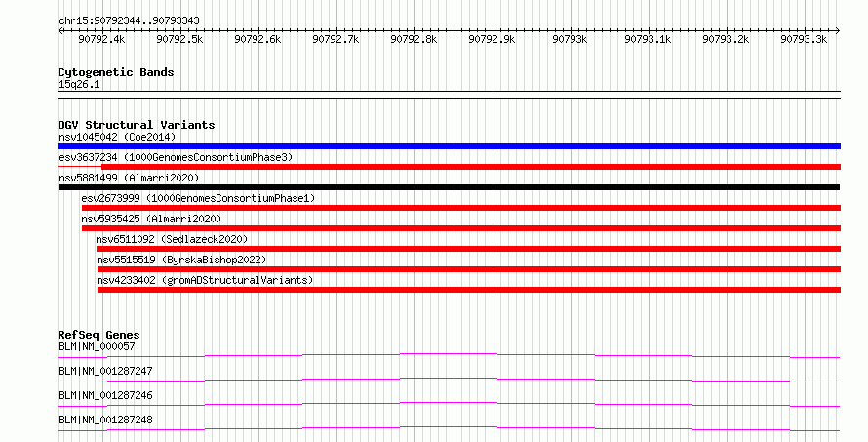The image size is (868, 442).
Task: Click the right arrow of the ruler
Action: pyautogui.click(x=838, y=31)
